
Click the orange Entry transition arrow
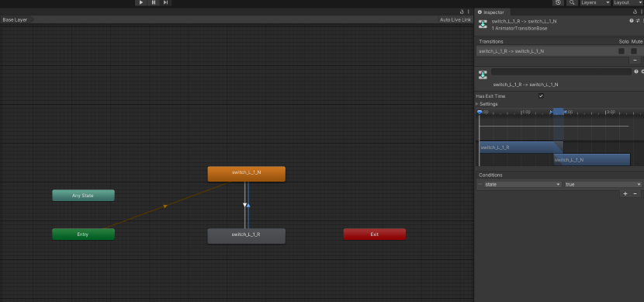[165, 206]
